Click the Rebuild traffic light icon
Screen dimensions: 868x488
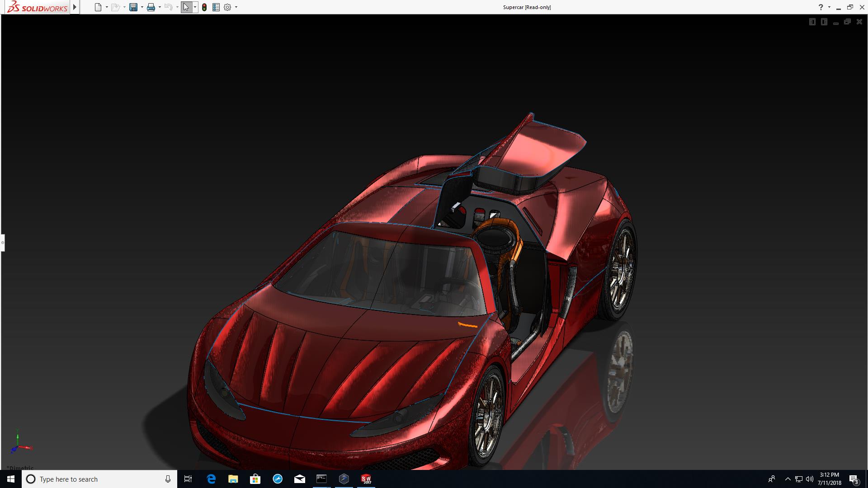click(x=204, y=7)
